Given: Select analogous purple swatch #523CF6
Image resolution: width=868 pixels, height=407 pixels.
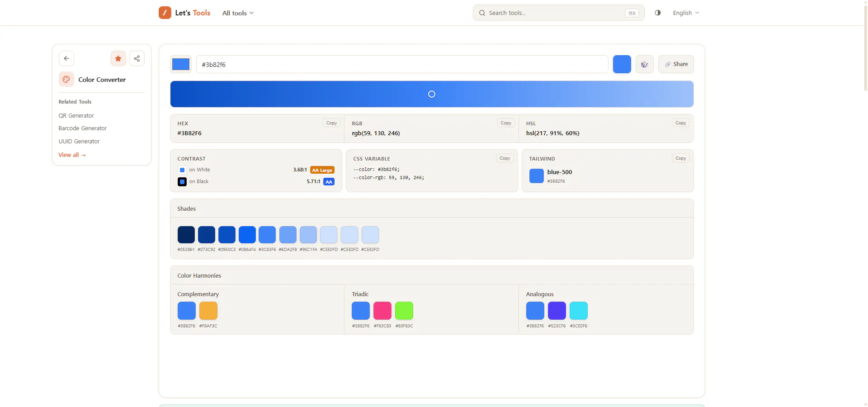Looking at the screenshot, I should pos(557,311).
